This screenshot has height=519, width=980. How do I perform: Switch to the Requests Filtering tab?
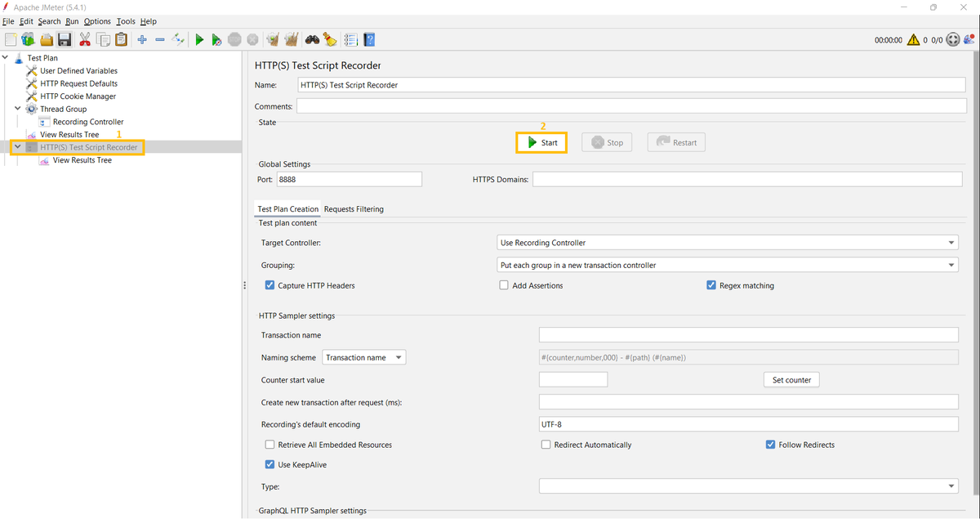tap(354, 209)
